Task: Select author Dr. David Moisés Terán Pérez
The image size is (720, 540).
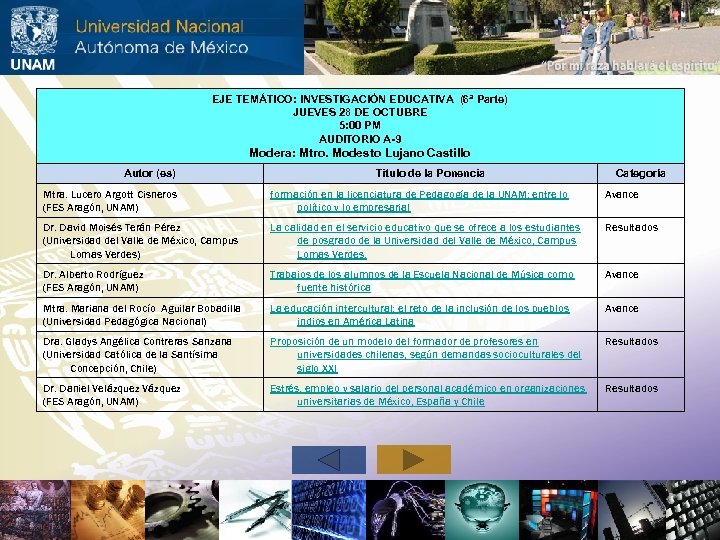Action: [112, 227]
